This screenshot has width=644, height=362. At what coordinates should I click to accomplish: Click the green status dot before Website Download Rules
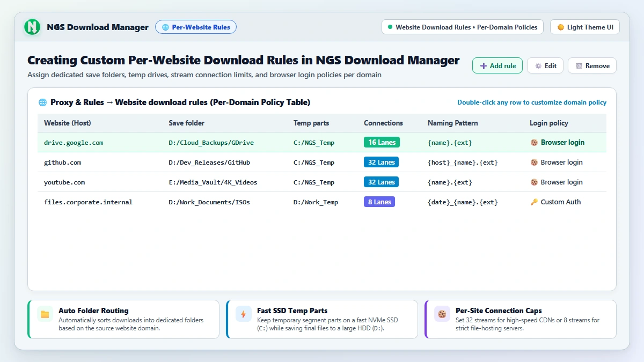coord(390,27)
